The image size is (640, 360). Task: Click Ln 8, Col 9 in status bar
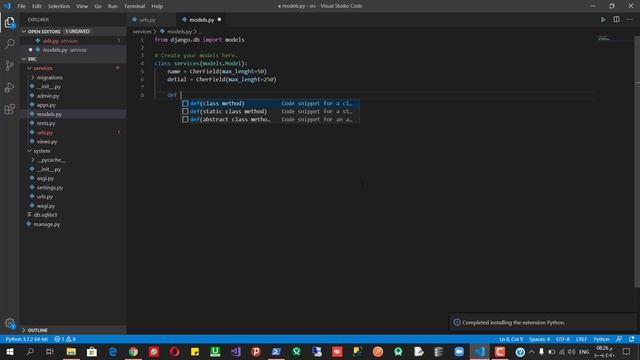(511, 339)
